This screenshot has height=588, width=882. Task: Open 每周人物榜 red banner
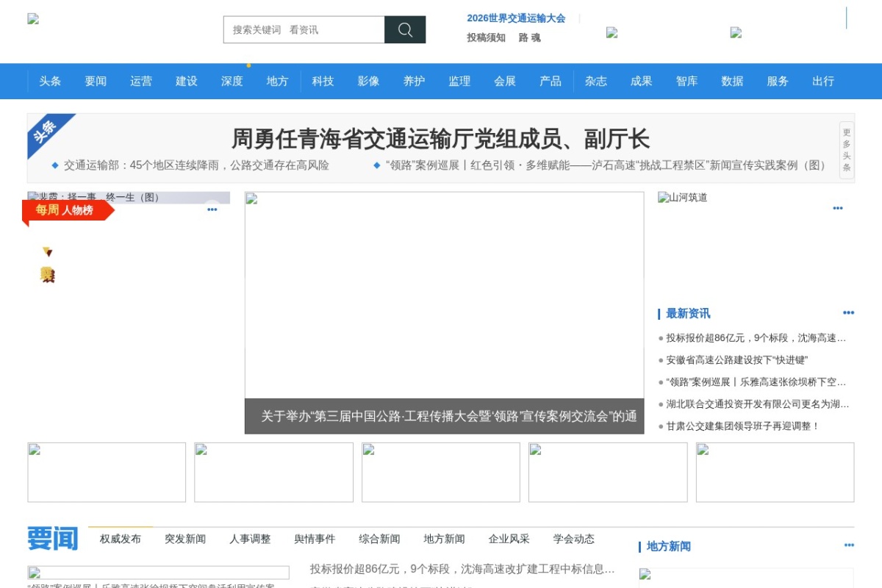point(67,210)
